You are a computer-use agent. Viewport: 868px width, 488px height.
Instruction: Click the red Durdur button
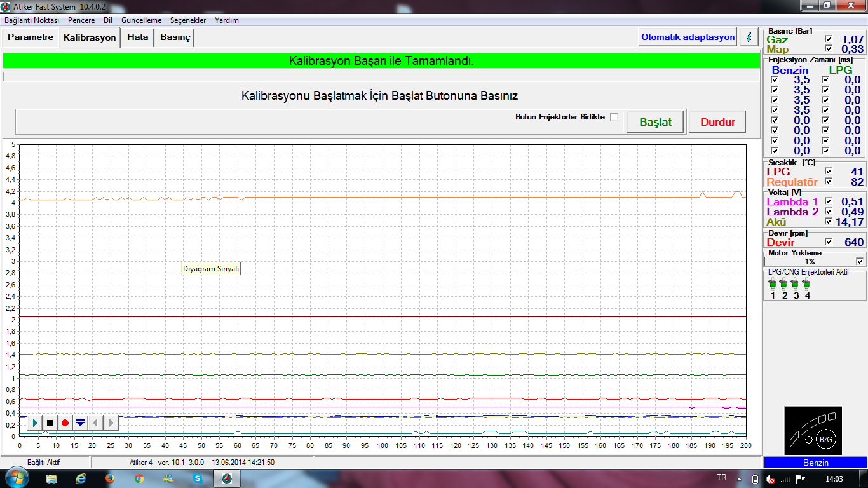click(x=717, y=122)
